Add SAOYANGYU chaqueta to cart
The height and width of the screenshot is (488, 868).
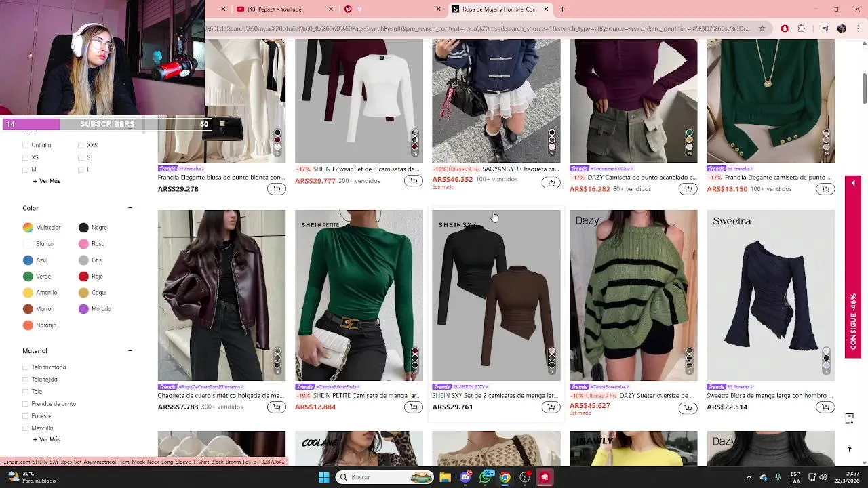click(551, 182)
